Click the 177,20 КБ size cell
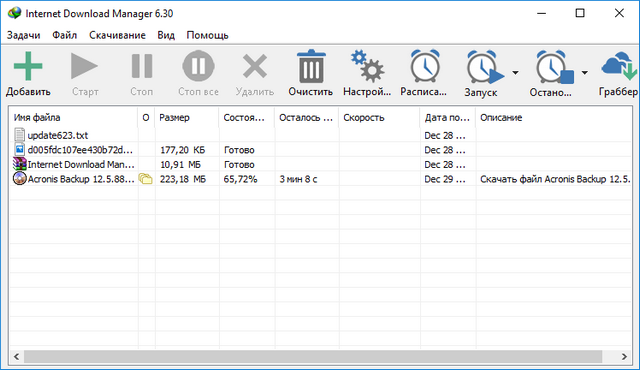 [x=182, y=150]
